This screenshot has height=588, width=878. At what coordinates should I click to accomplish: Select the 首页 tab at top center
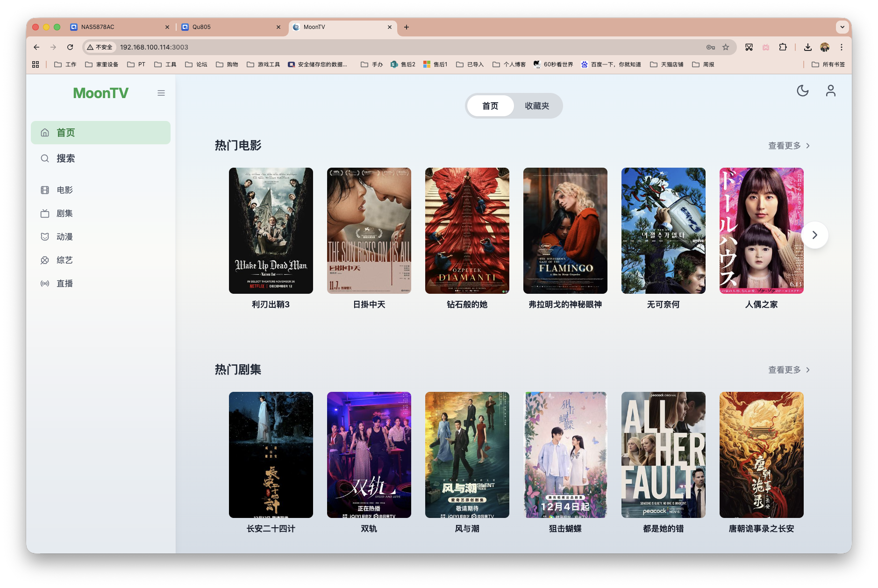point(490,106)
